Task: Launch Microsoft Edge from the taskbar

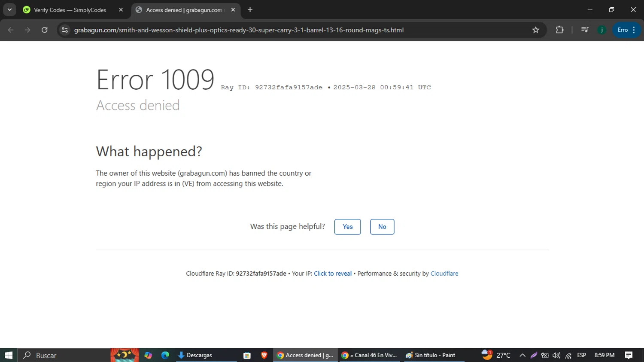Action: [165, 355]
